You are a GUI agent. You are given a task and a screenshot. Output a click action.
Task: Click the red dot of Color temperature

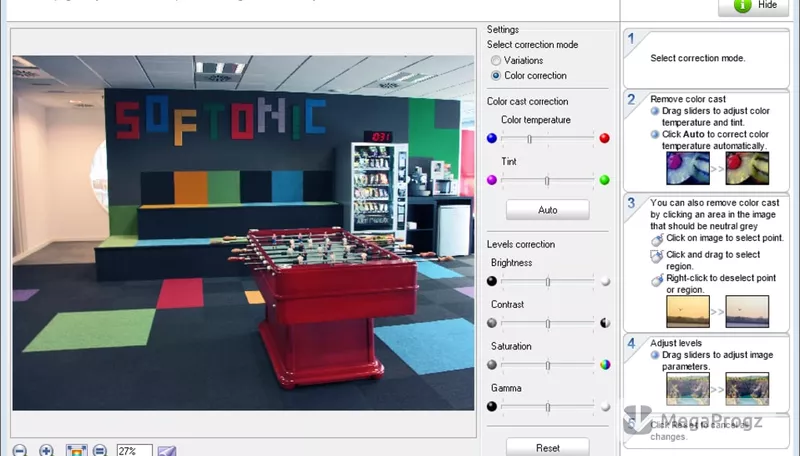[605, 138]
